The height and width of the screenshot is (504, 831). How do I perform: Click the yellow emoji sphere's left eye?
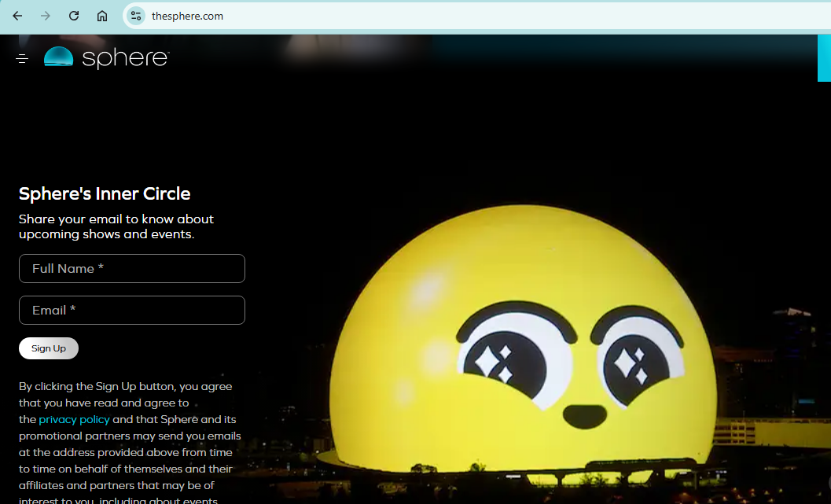tap(505, 356)
